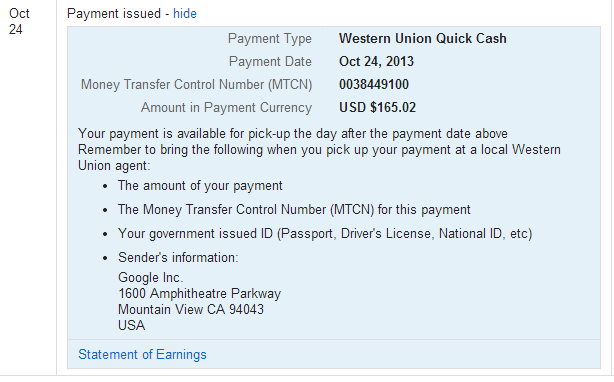This screenshot has height=382, width=614.
Task: Click the amount of your payment bullet
Action: 200,186
